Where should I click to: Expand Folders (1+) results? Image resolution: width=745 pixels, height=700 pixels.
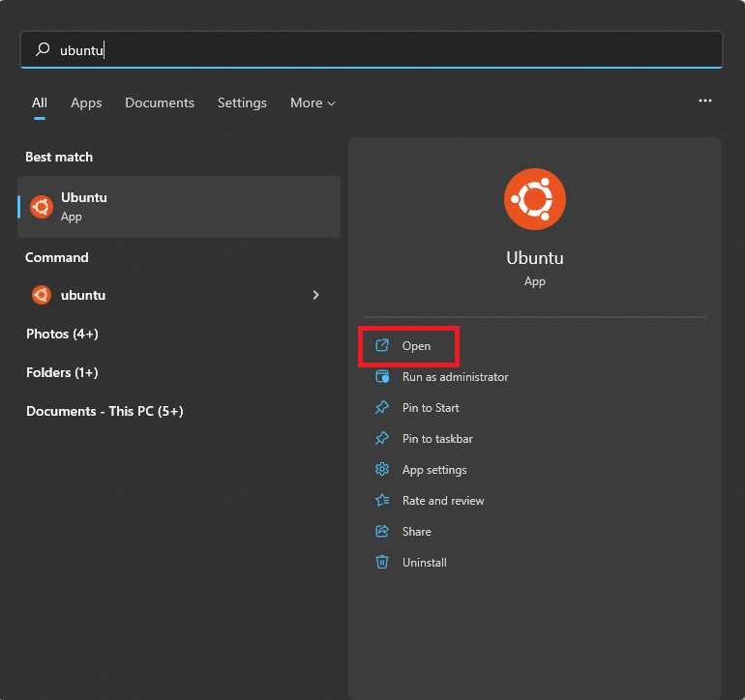(x=62, y=372)
